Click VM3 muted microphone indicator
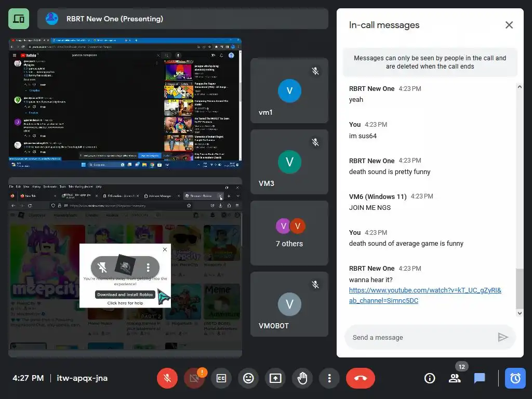This screenshot has width=532, height=399. [x=315, y=142]
